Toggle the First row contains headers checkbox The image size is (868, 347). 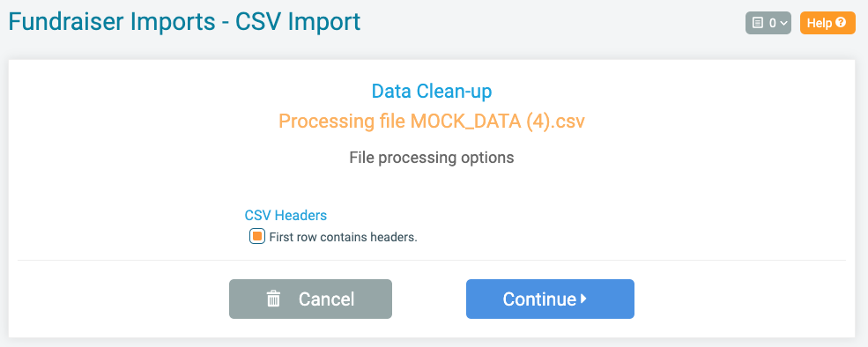point(256,236)
